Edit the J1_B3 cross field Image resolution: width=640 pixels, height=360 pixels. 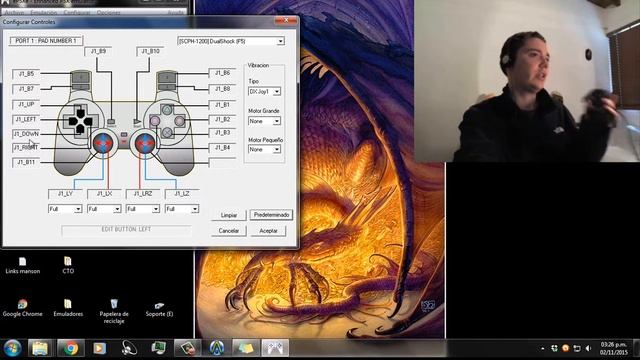coord(222,133)
